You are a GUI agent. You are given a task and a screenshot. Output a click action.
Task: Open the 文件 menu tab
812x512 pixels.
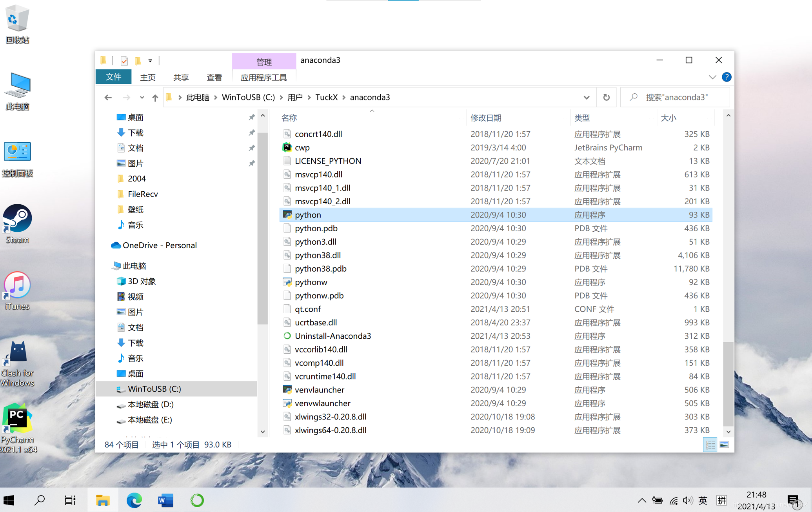click(113, 77)
